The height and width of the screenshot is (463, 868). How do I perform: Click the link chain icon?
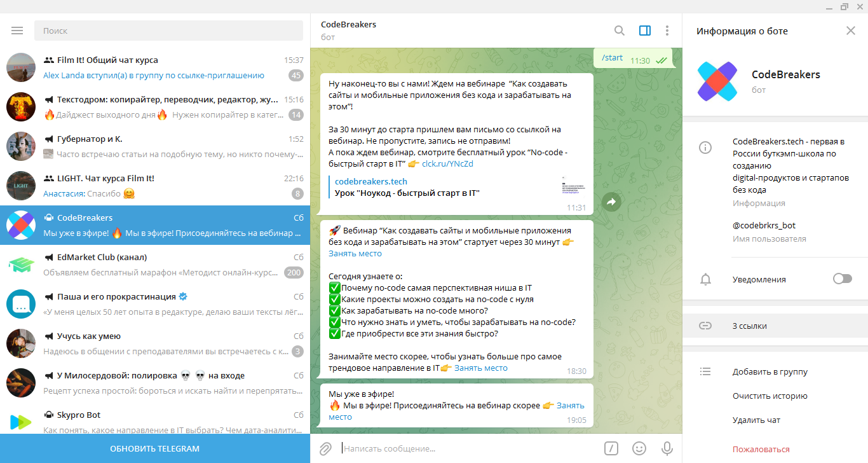705,326
